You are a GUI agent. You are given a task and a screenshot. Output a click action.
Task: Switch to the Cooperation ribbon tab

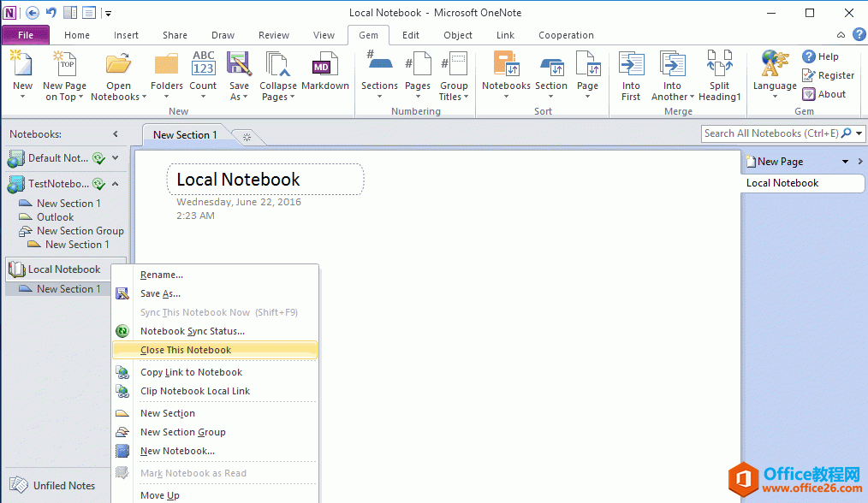pos(566,35)
